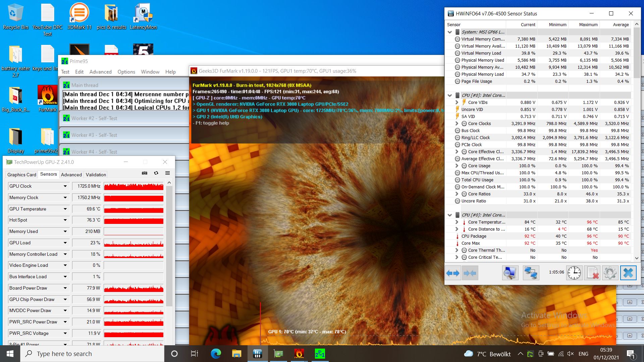Viewport: 644px width, 362px height.
Task: Click HWiNFO remote network monitors icon
Action: [x=531, y=273]
